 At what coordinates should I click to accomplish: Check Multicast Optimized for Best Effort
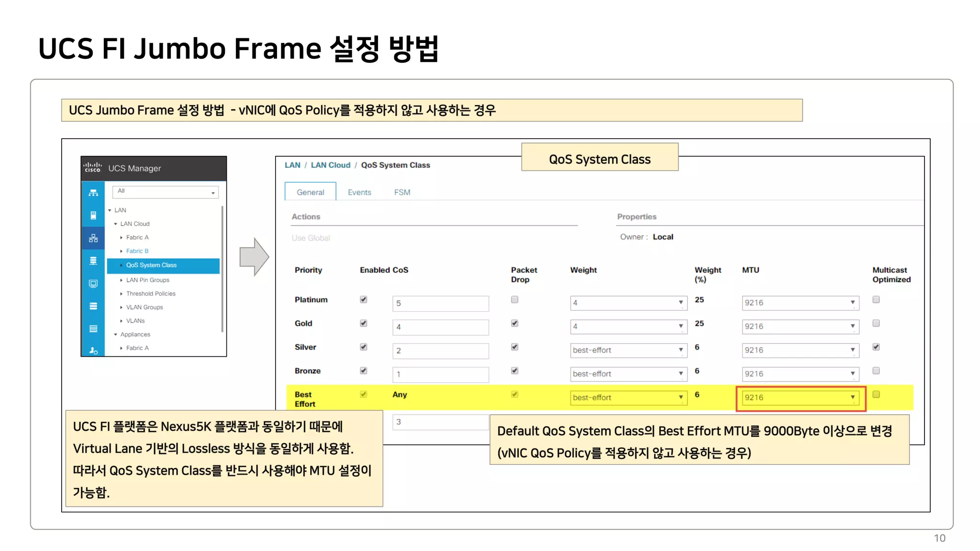click(876, 394)
